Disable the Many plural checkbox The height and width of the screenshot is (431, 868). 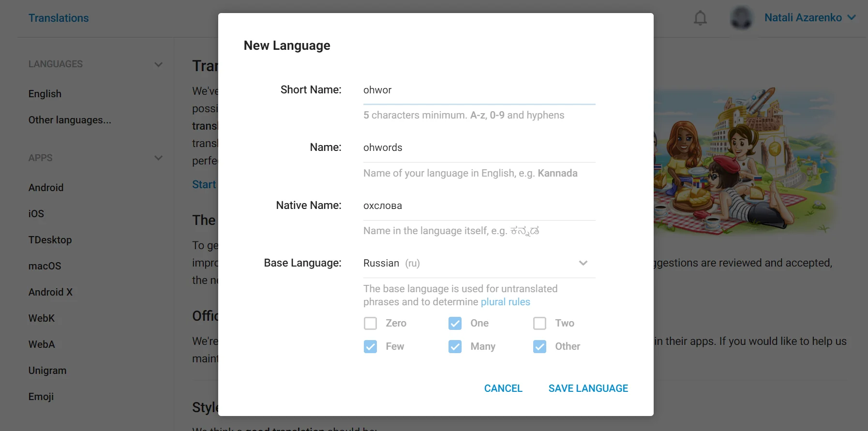click(455, 346)
